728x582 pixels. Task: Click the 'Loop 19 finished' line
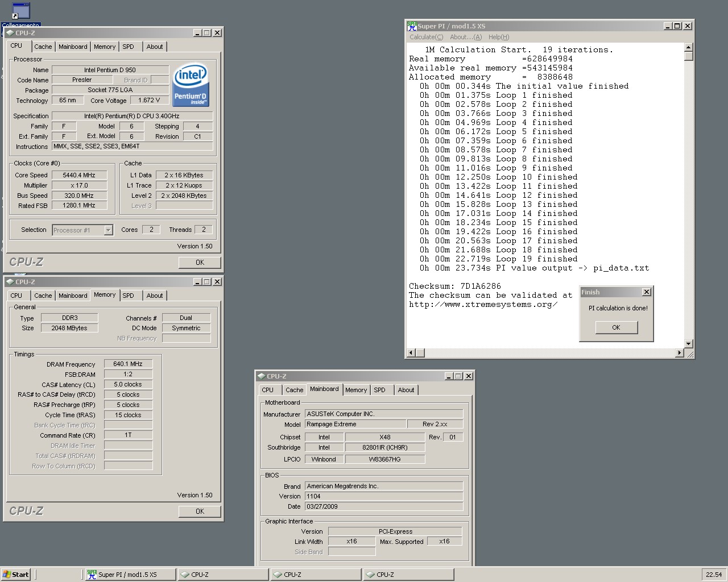pos(499,259)
